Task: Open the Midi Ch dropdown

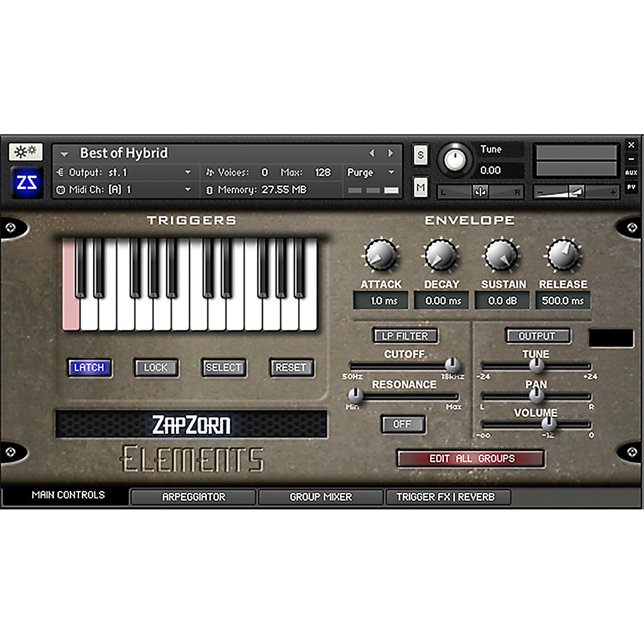Action: pyautogui.click(x=188, y=190)
